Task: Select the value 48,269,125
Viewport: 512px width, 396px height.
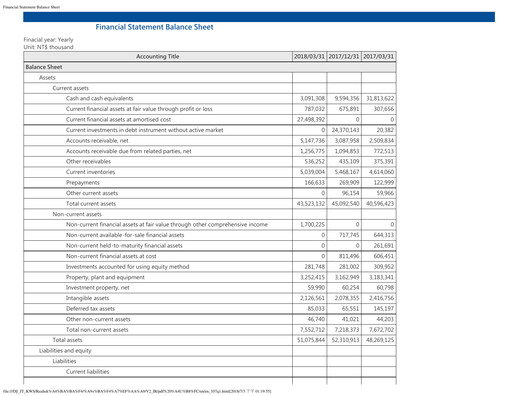Action: coord(380,340)
